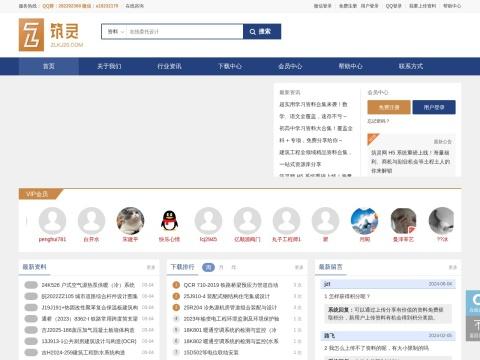Viewport: 480px width, 360px height.
Task: Open the grayscale avatar above ??冰
Action: (442, 221)
